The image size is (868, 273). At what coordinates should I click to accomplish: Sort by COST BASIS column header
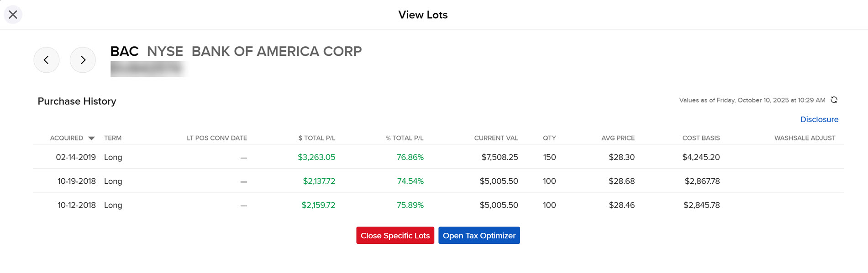(x=701, y=138)
